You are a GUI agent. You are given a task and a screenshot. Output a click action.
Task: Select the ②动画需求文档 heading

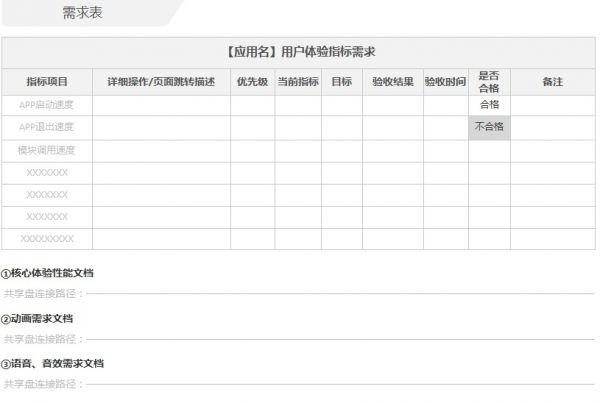tap(37, 318)
